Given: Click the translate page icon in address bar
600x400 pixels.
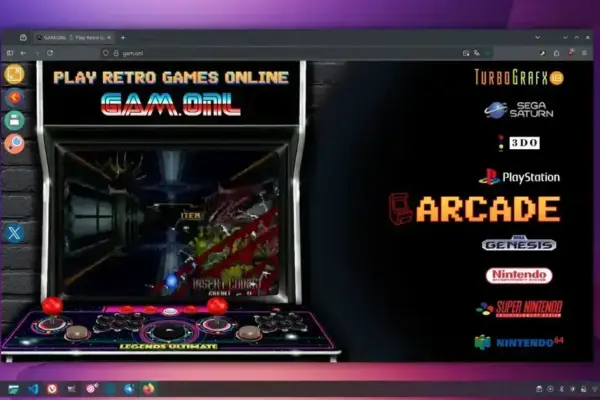Looking at the screenshot, I should [476, 53].
